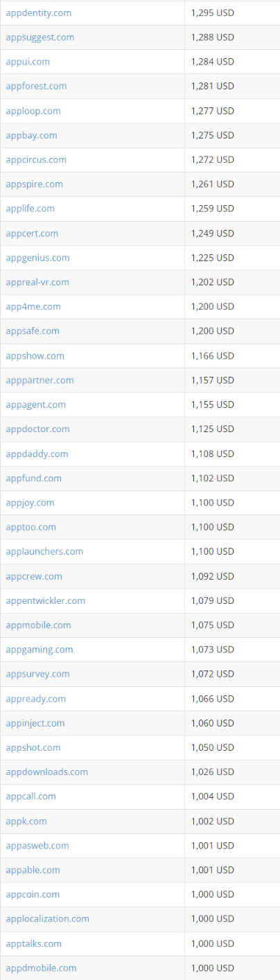280x980 pixels.
Task: Select the appinject.com domain link
Action: [35, 723]
